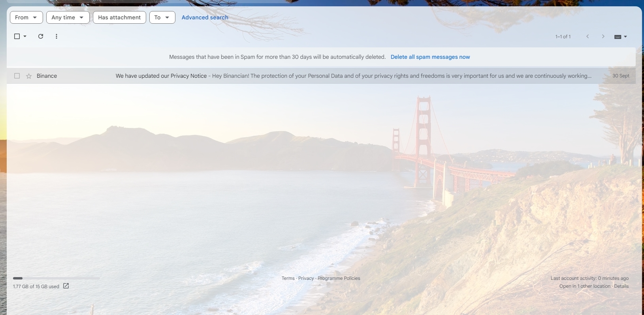Open the More options three-dot menu
Viewport: 644px width, 315px height.
(x=56, y=36)
